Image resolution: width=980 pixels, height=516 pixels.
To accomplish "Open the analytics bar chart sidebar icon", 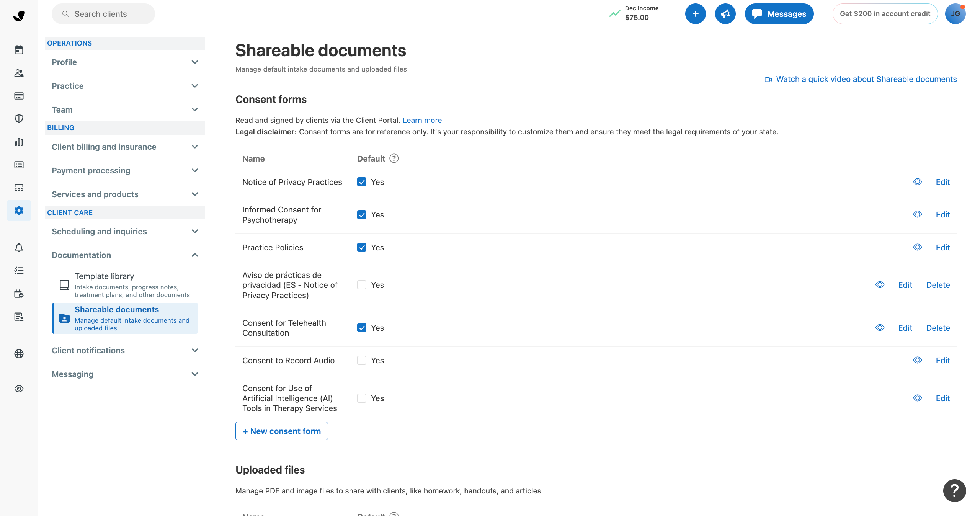I will click(19, 142).
